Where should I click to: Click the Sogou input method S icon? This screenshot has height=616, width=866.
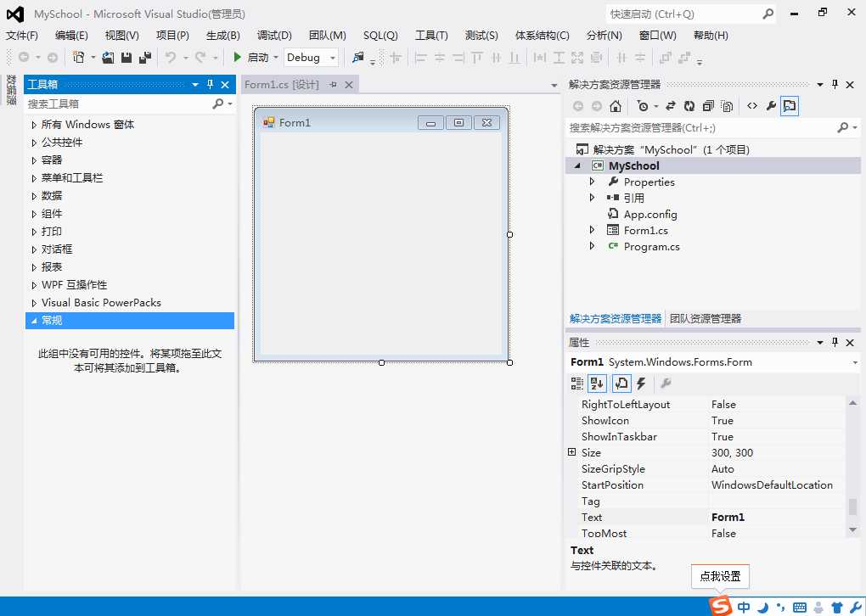720,606
